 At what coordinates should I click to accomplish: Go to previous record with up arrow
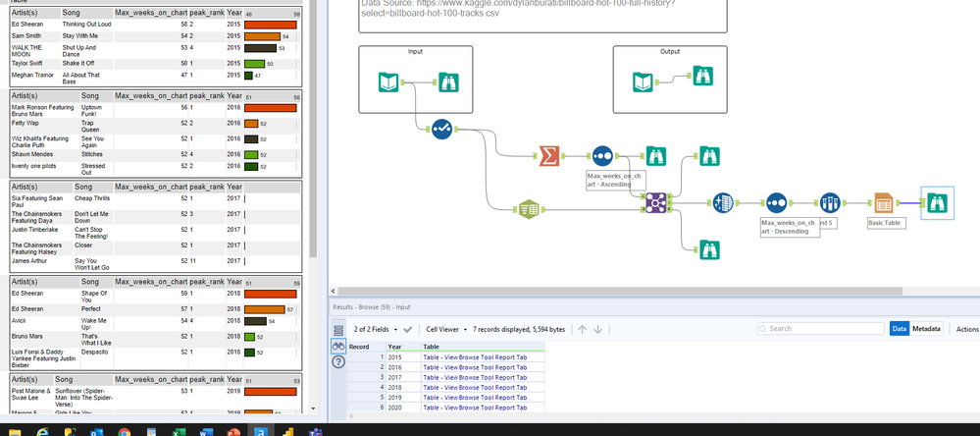pyautogui.click(x=582, y=329)
